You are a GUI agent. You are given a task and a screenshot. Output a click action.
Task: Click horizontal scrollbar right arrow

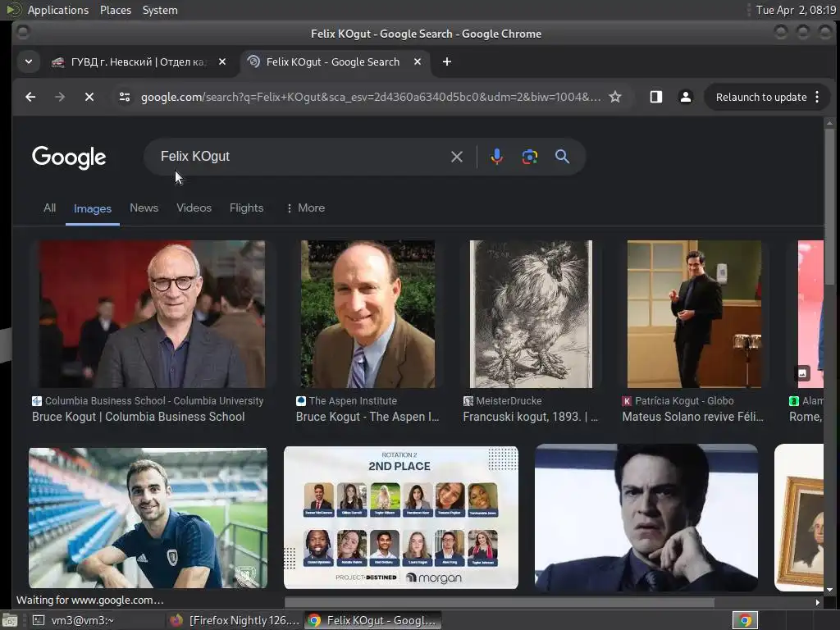[818, 602]
